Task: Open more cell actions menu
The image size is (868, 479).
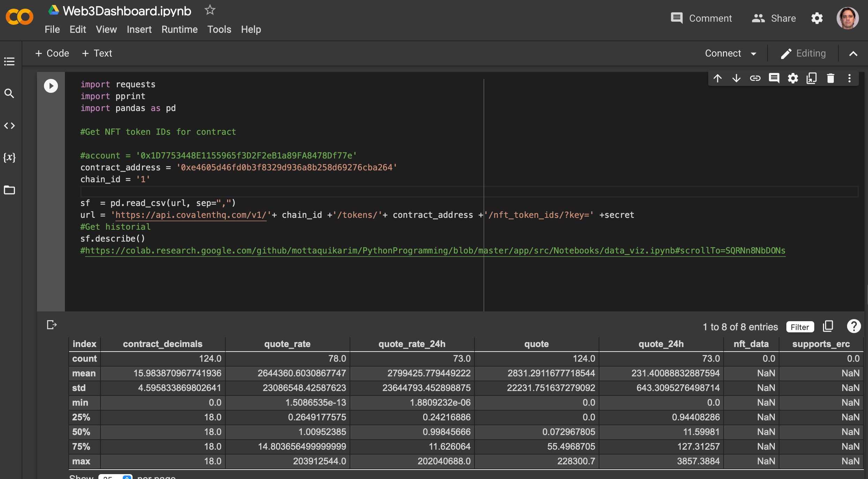Action: 850,78
